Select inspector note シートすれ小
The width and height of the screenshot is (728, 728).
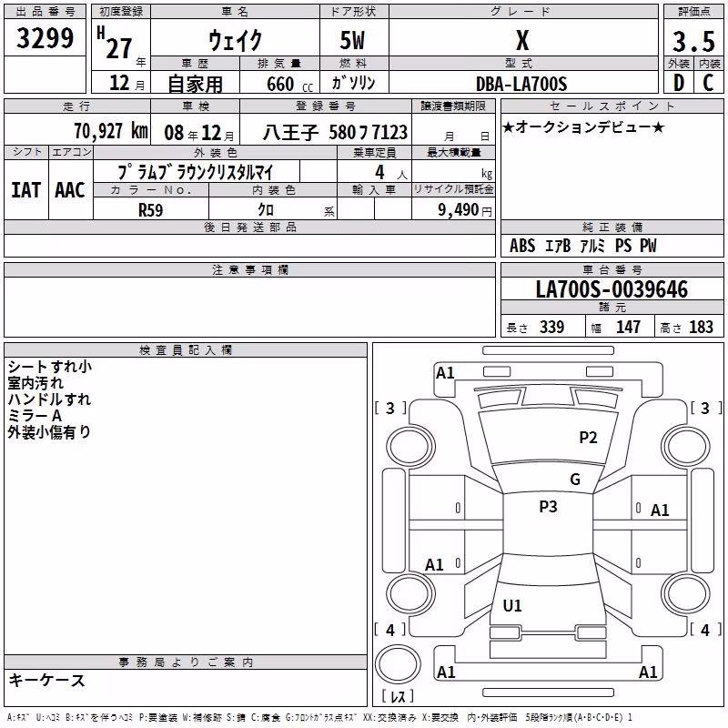[50, 367]
